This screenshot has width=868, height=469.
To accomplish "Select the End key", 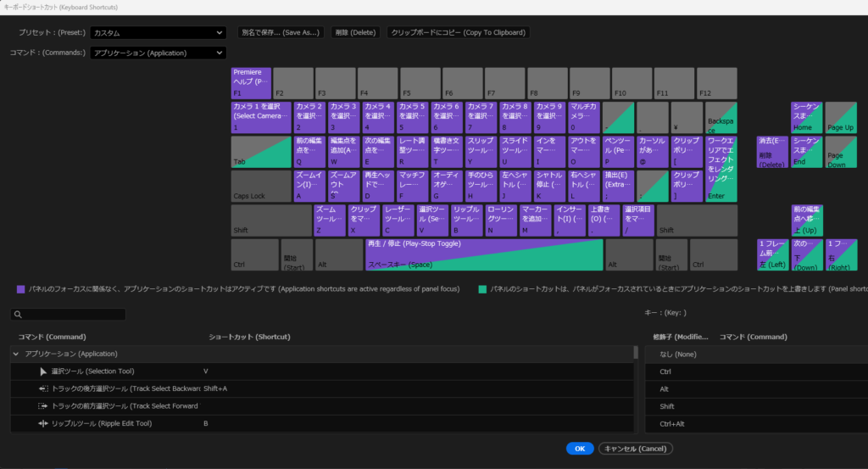I will (807, 152).
